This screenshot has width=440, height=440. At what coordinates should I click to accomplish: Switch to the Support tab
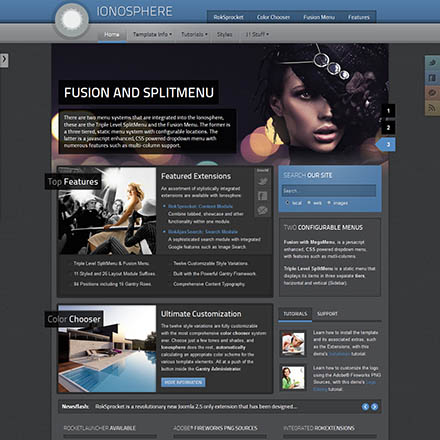coord(327,314)
